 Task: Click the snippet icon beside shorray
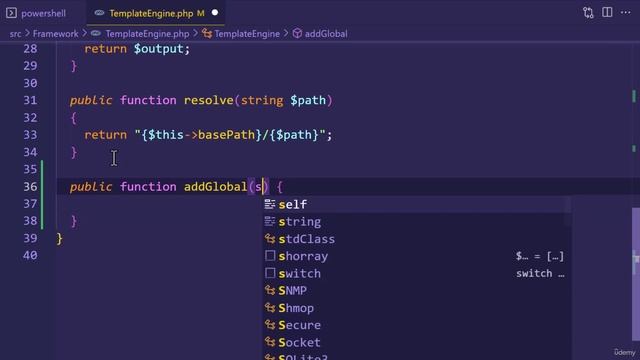coord(270,256)
